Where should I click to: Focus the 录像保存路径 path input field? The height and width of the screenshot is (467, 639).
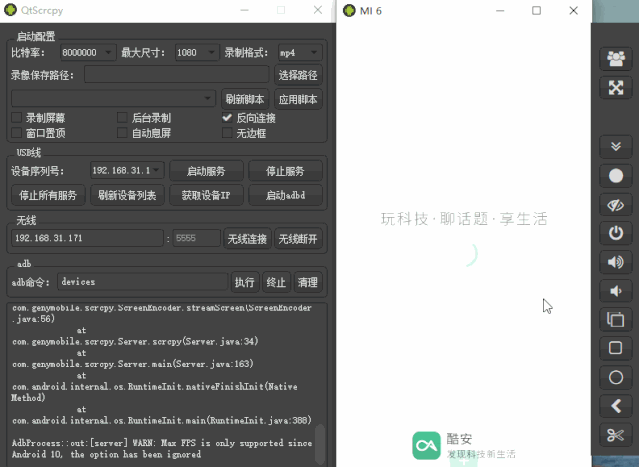click(x=177, y=75)
